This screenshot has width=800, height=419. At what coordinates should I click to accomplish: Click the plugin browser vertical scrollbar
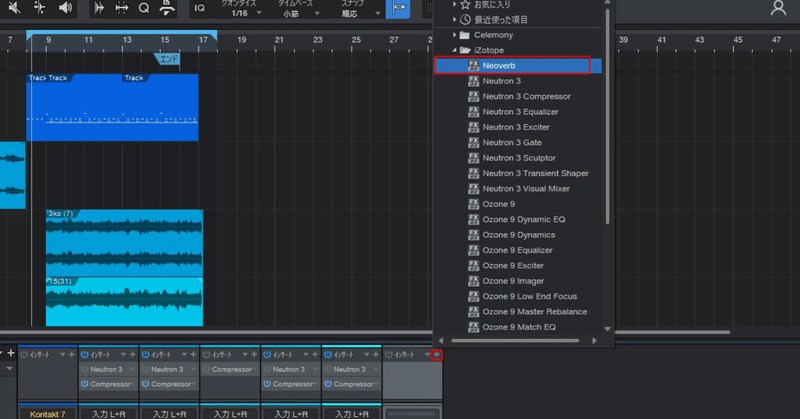(x=607, y=116)
